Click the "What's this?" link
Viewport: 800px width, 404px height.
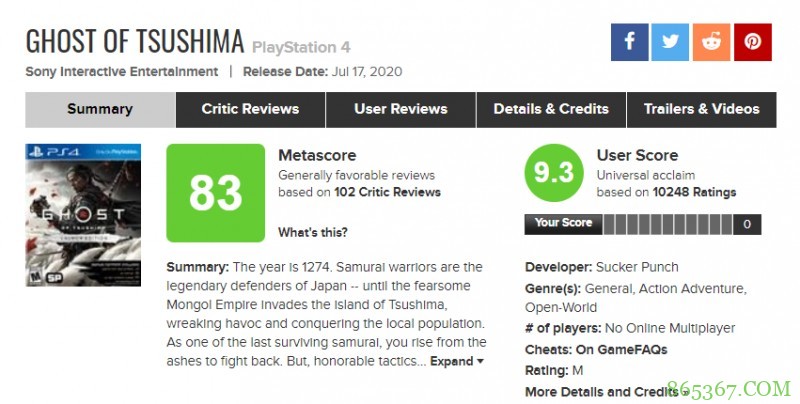[313, 233]
